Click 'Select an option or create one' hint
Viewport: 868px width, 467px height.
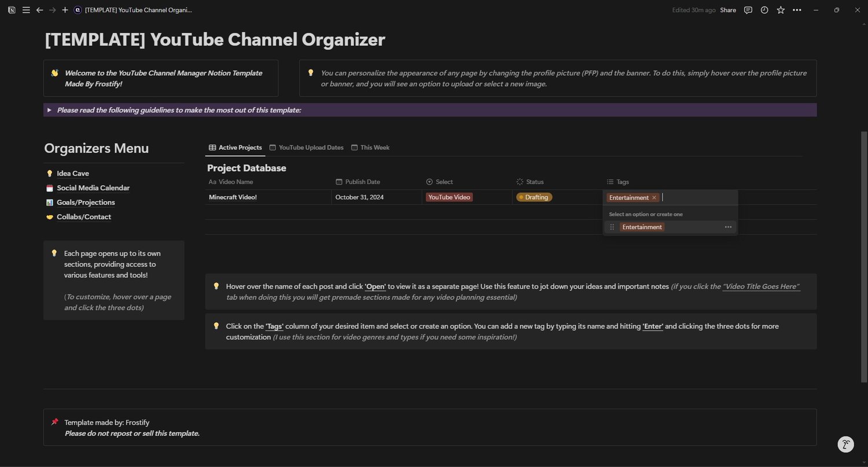pyautogui.click(x=646, y=214)
